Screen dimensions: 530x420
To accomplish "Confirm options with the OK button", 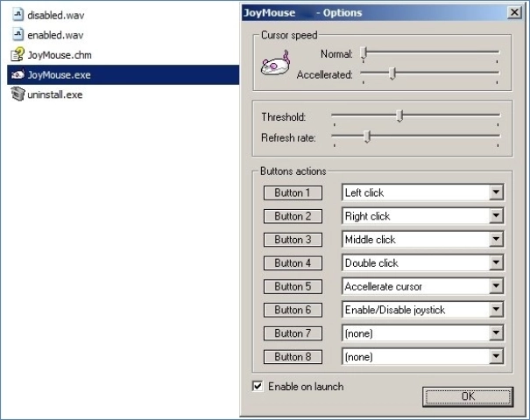I will (468, 396).
